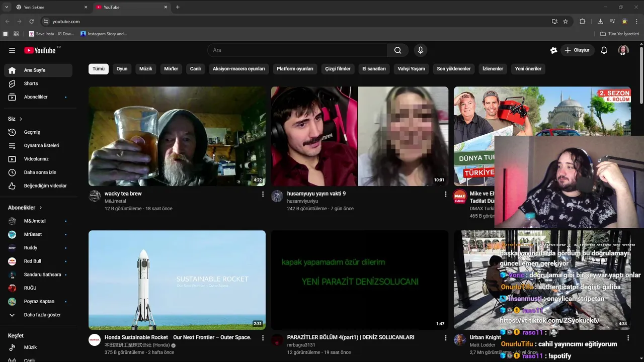Click the Chrome address bar
644x362 pixels.
(297, 22)
